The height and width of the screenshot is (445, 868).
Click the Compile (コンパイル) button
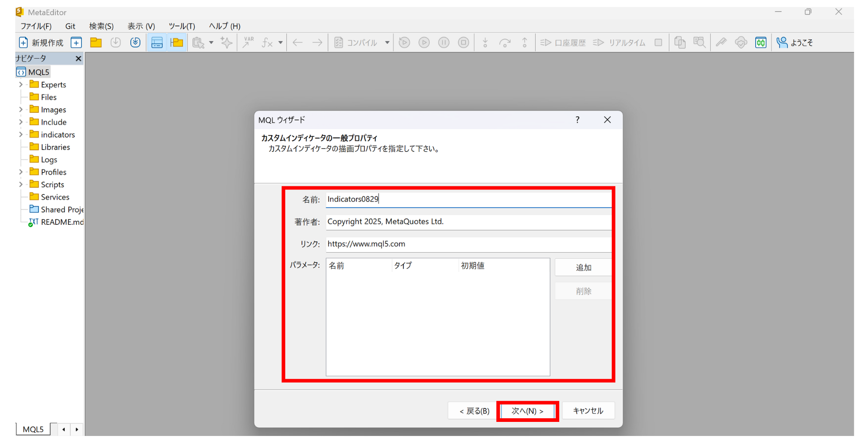coord(356,43)
